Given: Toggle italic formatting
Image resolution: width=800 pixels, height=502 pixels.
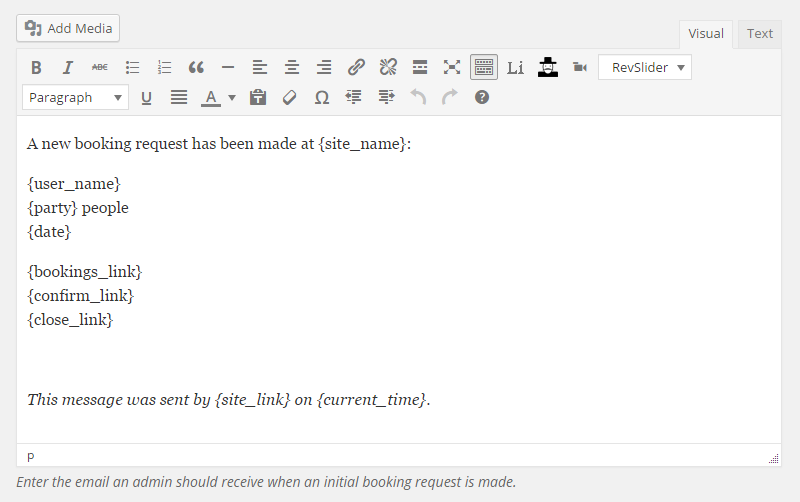Looking at the screenshot, I should tap(68, 67).
